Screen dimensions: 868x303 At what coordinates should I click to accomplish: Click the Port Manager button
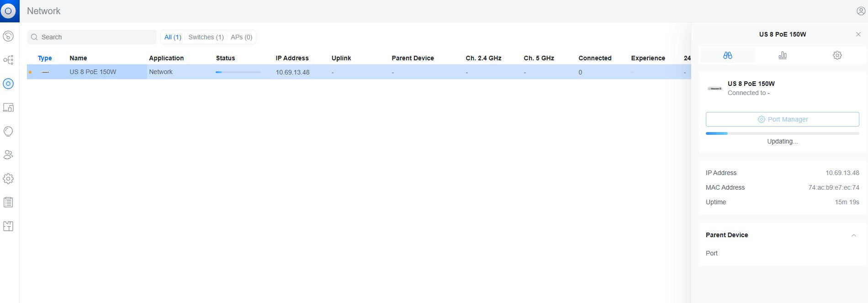click(783, 119)
